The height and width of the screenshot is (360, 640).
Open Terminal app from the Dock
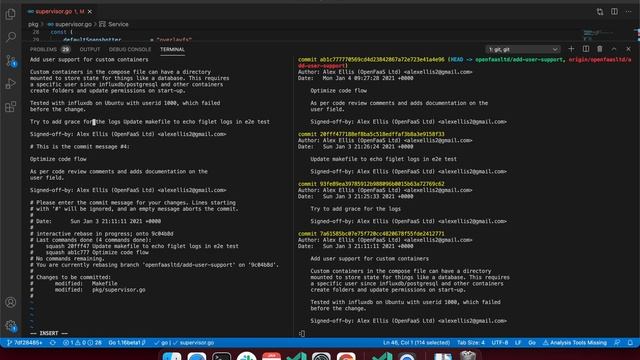[x=221, y=356]
